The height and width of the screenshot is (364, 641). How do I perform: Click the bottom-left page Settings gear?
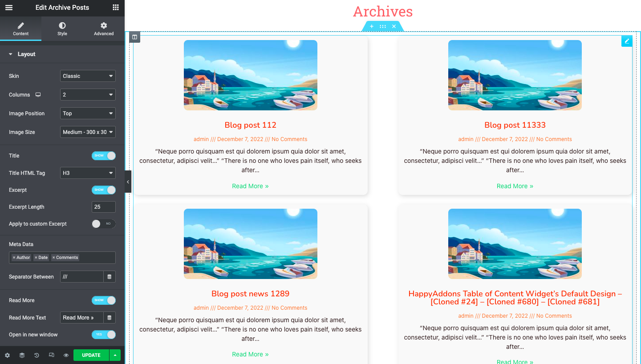click(x=7, y=355)
